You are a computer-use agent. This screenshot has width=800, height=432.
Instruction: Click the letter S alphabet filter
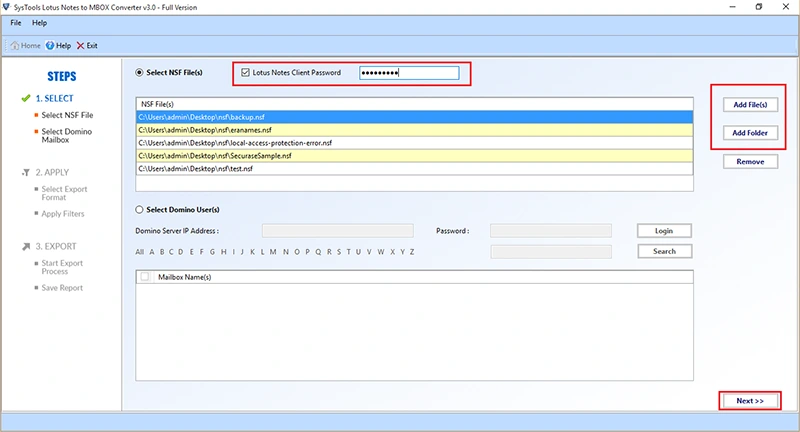tap(339, 252)
